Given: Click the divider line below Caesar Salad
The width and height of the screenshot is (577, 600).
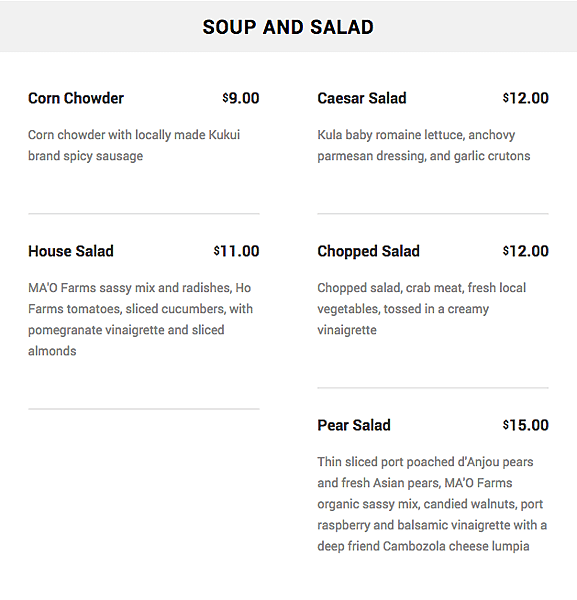Looking at the screenshot, I should pos(433,214).
